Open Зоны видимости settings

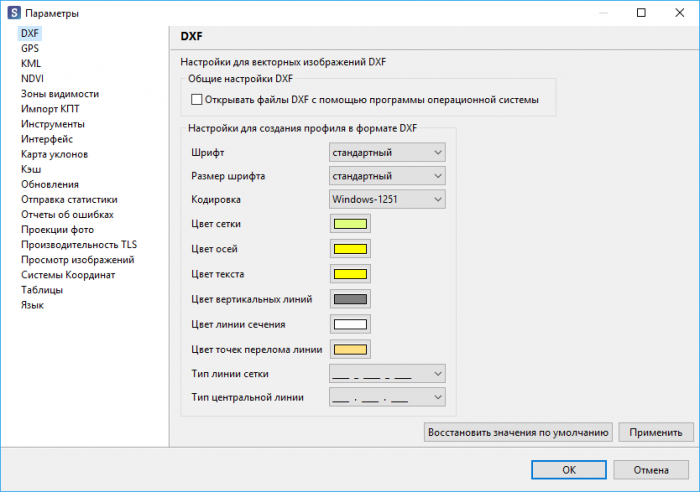pos(60,94)
